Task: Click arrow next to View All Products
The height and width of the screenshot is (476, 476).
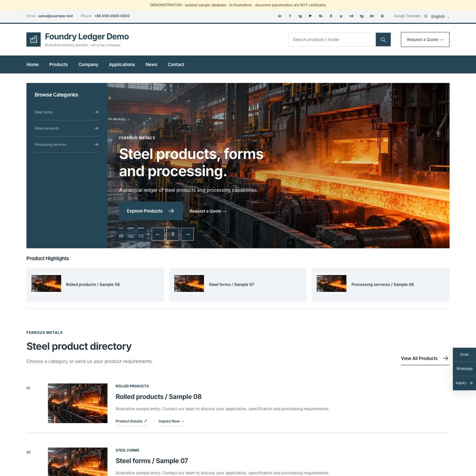Action: 446,358
